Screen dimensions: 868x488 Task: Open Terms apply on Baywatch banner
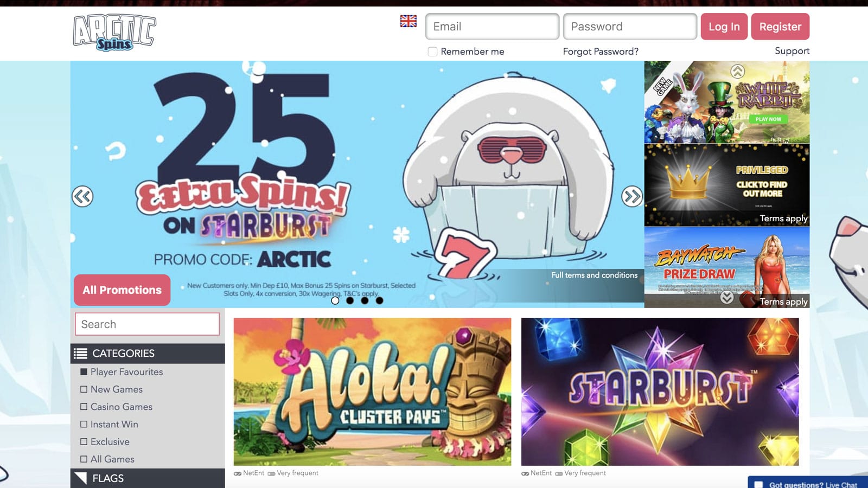(x=783, y=302)
